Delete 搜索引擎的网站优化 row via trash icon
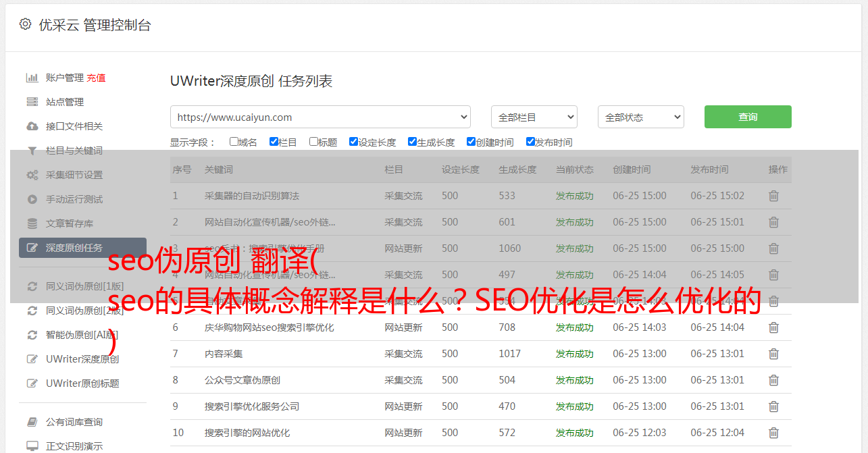Image resolution: width=868 pixels, height=453 pixels. (x=773, y=433)
